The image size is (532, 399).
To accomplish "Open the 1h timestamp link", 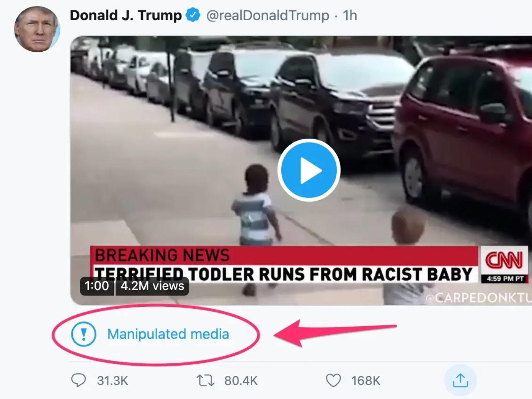I will (x=350, y=15).
